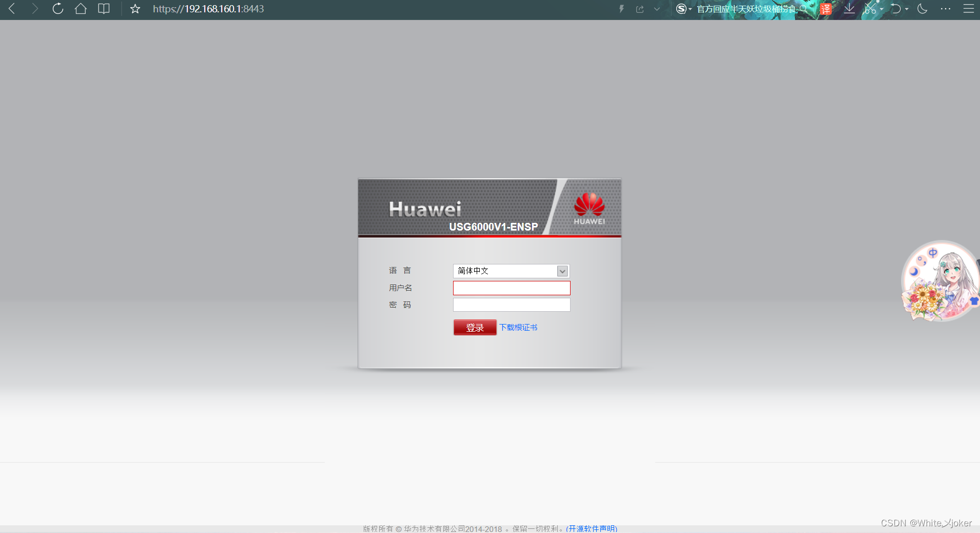The image size is (980, 533).
Task: Open the red translate icon
Action: click(x=826, y=9)
